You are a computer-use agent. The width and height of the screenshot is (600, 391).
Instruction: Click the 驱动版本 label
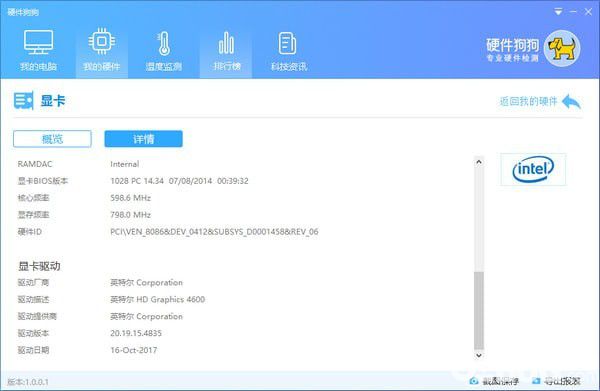(x=33, y=333)
